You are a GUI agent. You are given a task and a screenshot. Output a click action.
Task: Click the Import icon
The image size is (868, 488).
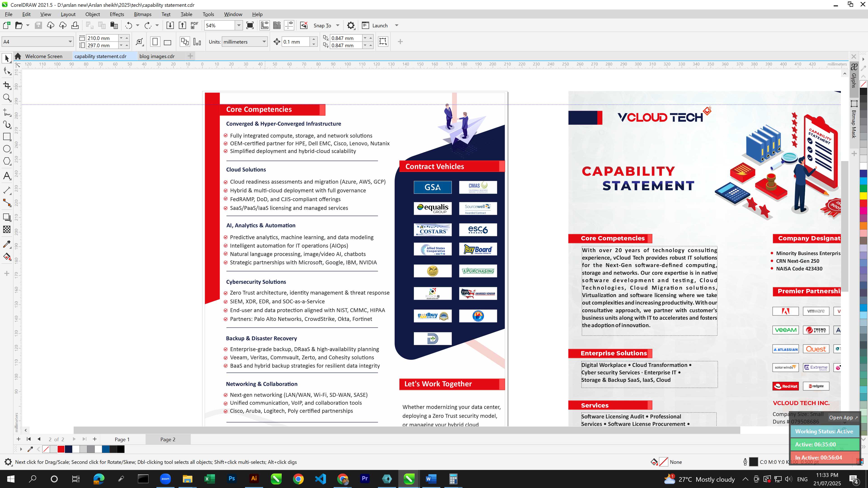tap(170, 25)
